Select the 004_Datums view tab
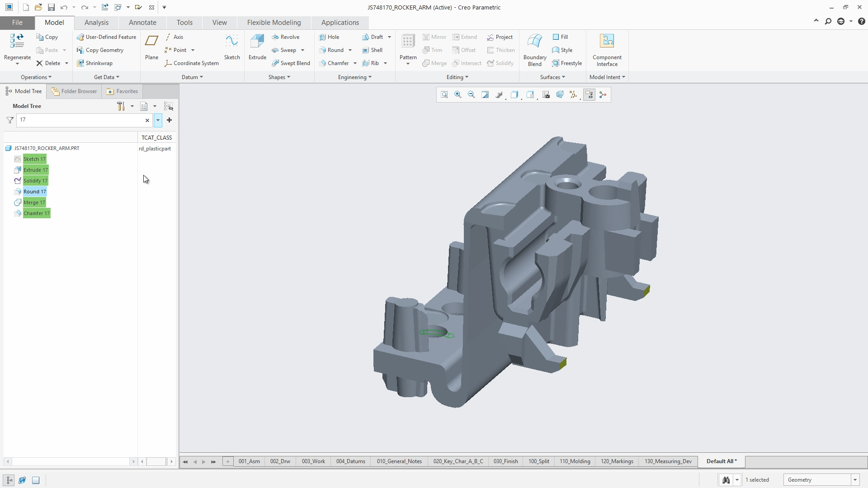This screenshot has height=488, width=868. pyautogui.click(x=350, y=461)
